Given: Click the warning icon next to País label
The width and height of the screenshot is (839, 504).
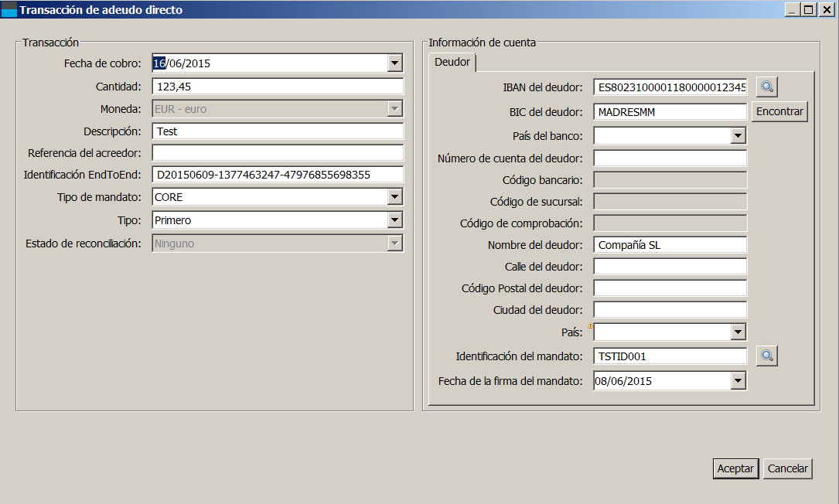Looking at the screenshot, I should pyautogui.click(x=591, y=326).
